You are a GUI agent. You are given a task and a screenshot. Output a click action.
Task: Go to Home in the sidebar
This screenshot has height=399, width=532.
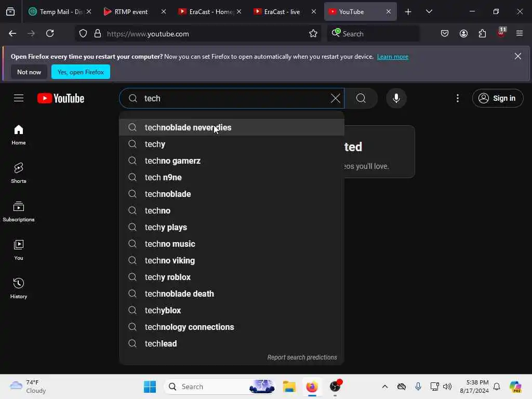(x=19, y=135)
